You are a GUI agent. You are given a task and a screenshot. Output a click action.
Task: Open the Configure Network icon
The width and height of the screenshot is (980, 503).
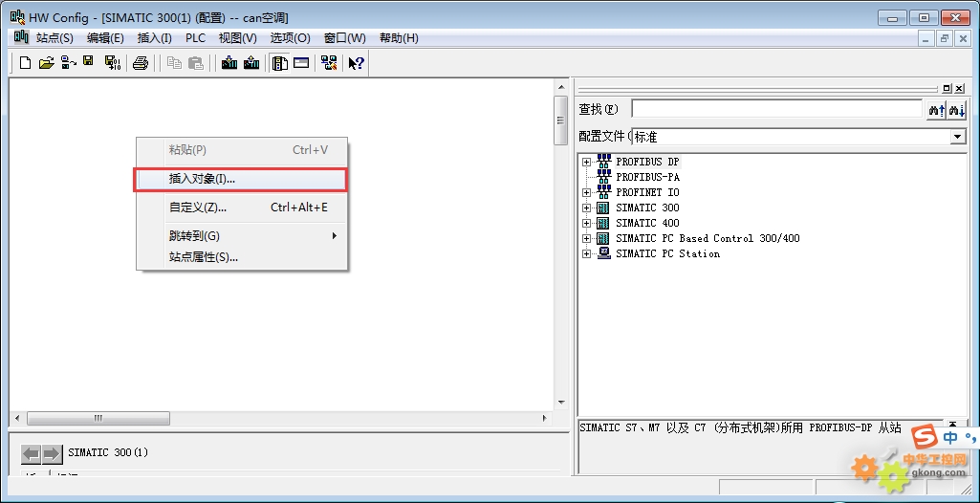pos(329,63)
